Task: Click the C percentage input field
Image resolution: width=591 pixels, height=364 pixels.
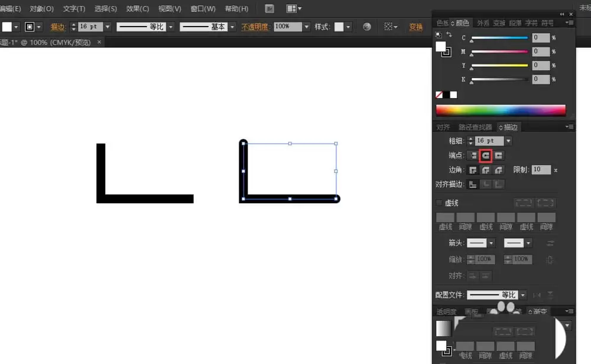Action: 541,38
